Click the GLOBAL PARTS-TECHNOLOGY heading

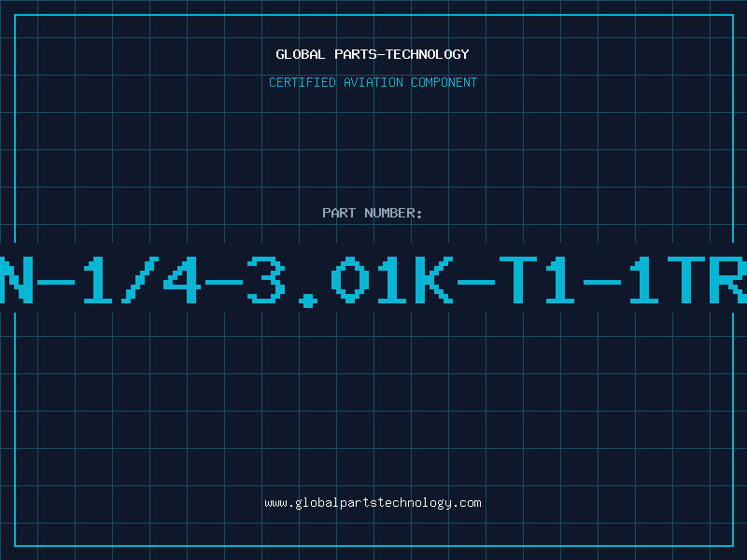coord(373,54)
